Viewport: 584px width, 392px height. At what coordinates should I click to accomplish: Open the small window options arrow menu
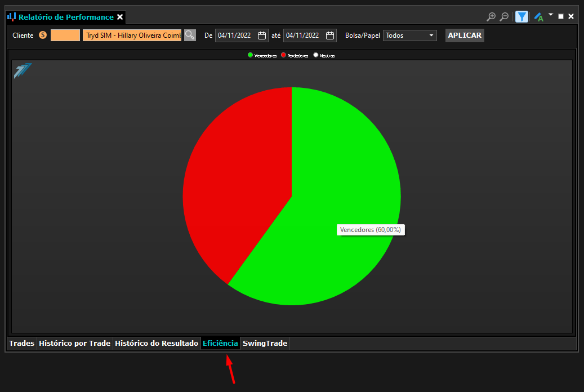[x=551, y=15]
